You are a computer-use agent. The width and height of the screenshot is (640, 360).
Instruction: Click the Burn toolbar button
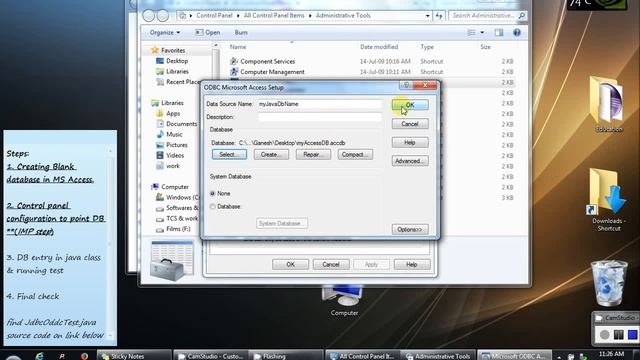point(241,32)
